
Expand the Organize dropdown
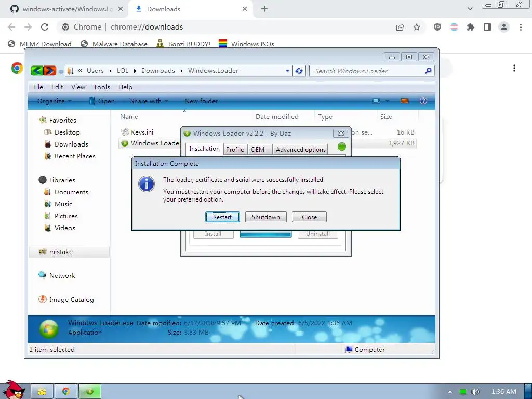pos(54,101)
